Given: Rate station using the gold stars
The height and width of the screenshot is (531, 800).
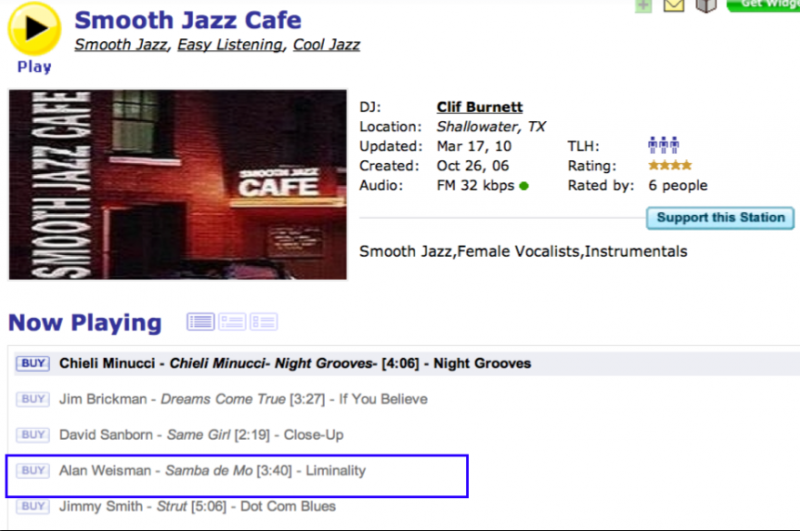Looking at the screenshot, I should (x=670, y=166).
